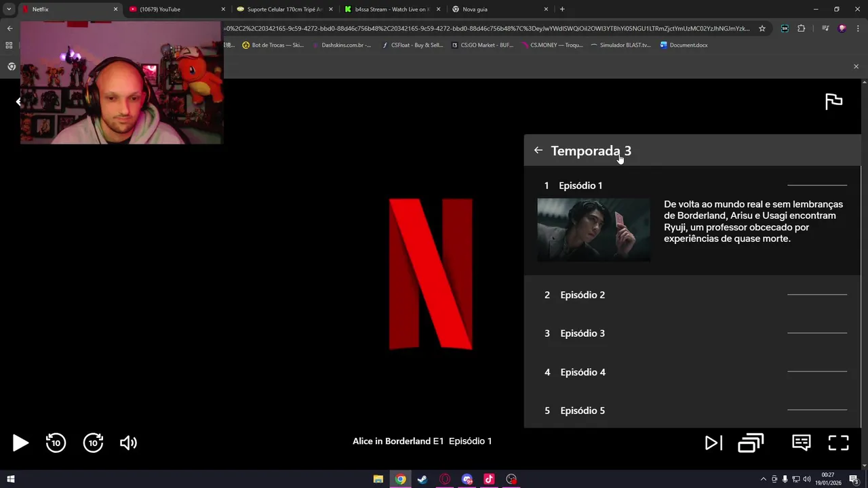
Task: Switch to b4ssa Stream tab
Action: coord(391,9)
